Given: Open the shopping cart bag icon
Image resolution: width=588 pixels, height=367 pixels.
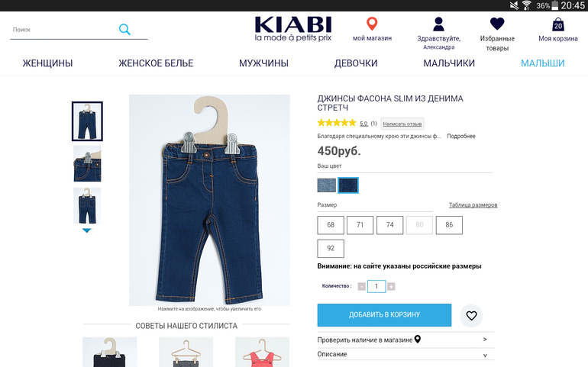Looking at the screenshot, I should (558, 24).
